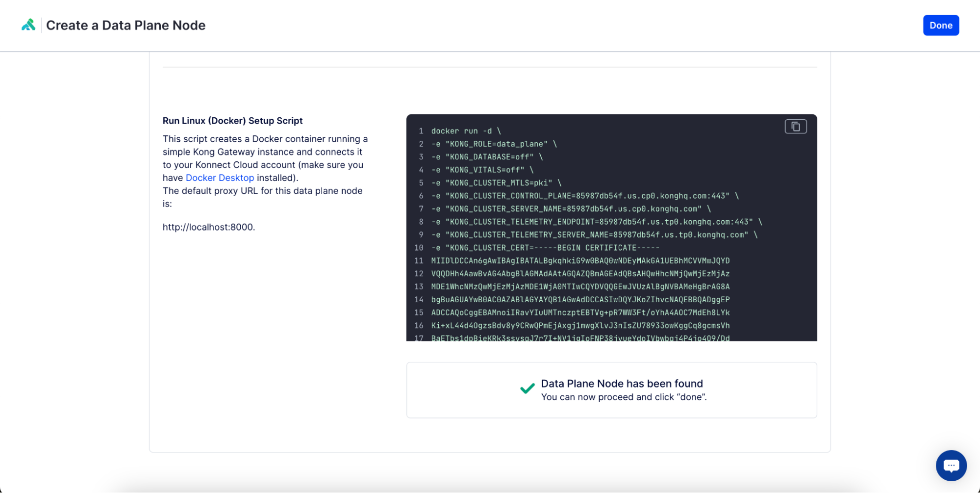Viewport: 980px width, 493px height.
Task: Click line number 10 in code gutter
Action: pos(419,248)
